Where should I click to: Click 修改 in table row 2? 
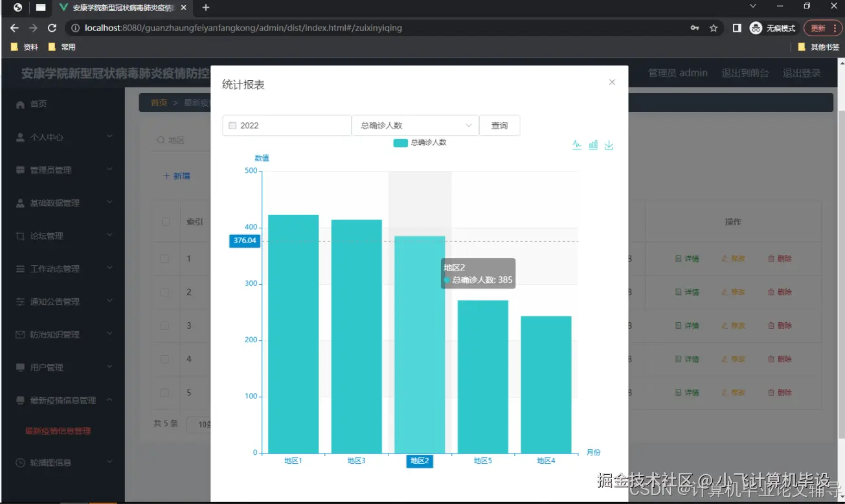[733, 292]
